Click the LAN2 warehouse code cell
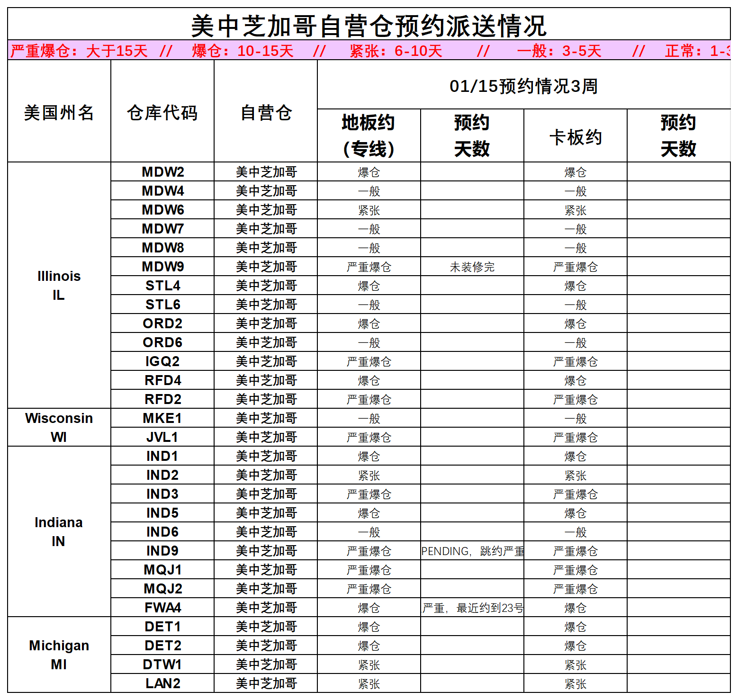This screenshot has width=738, height=700. point(162,683)
